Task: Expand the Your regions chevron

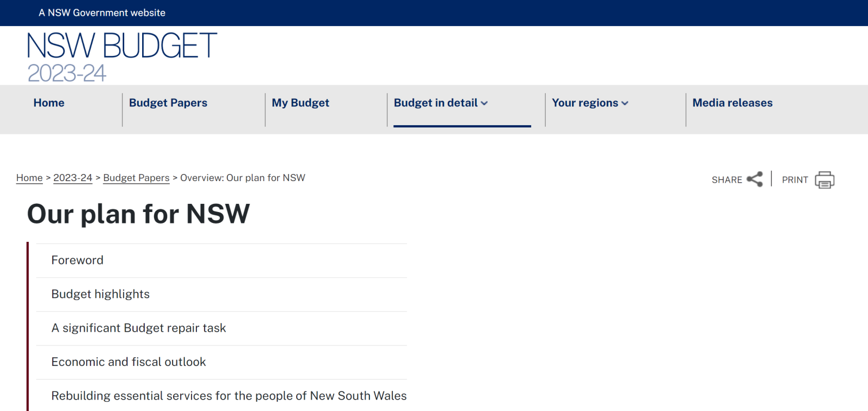Action: [625, 104]
